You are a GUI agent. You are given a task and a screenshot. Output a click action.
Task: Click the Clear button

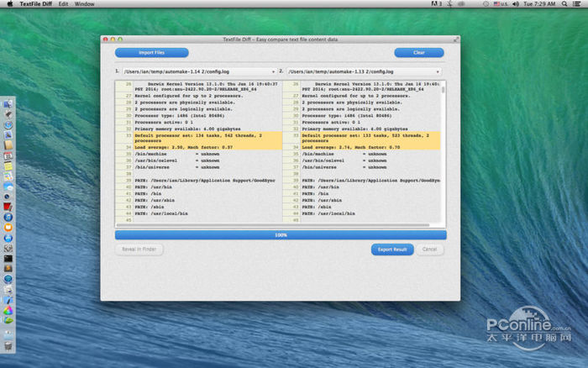pos(419,53)
